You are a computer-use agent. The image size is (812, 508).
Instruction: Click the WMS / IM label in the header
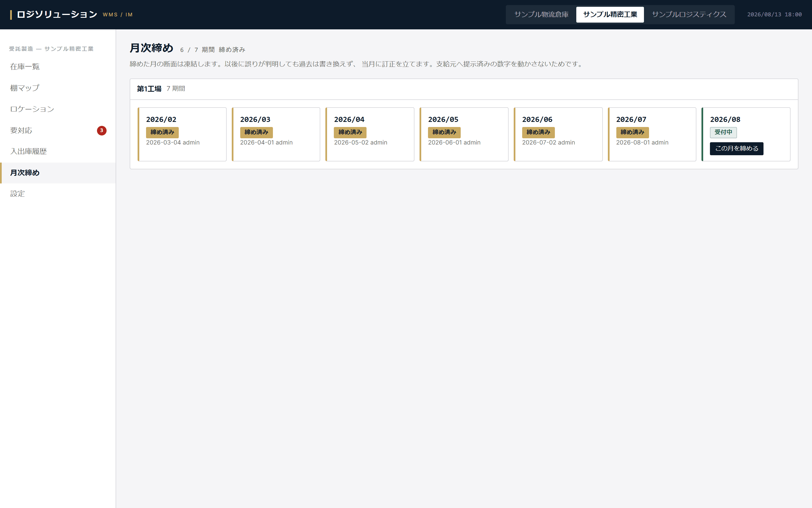click(x=118, y=15)
